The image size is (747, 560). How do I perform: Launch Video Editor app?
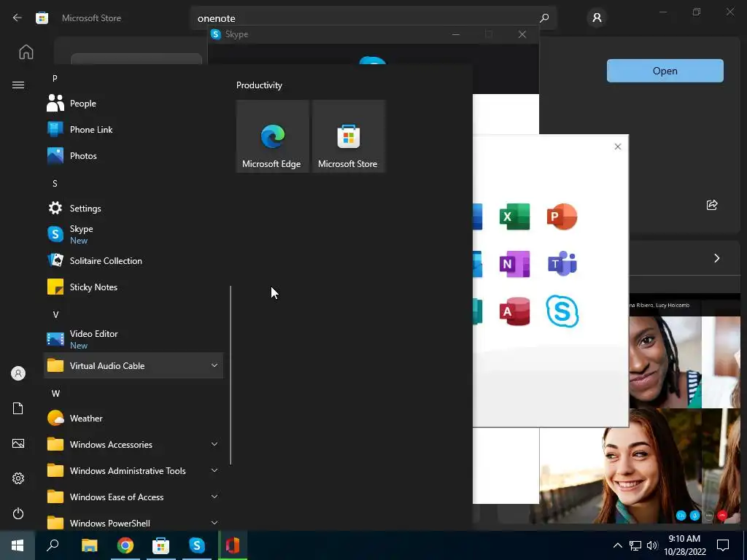point(133,339)
